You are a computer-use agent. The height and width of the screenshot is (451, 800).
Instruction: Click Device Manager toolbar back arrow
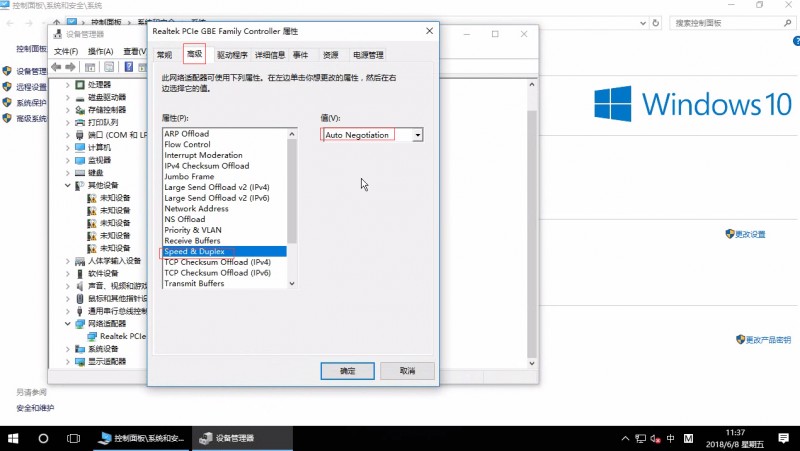[57, 67]
